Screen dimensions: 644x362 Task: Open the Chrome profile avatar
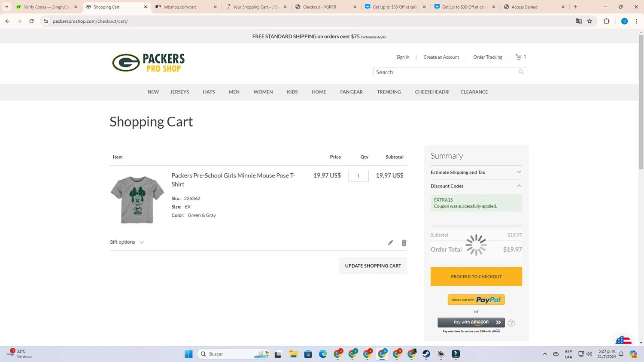625,21
